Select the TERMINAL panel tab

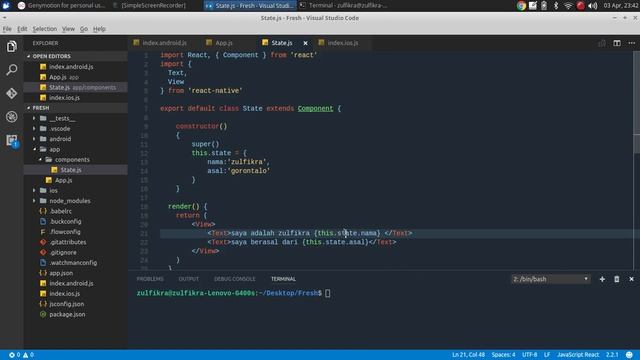pyautogui.click(x=283, y=279)
